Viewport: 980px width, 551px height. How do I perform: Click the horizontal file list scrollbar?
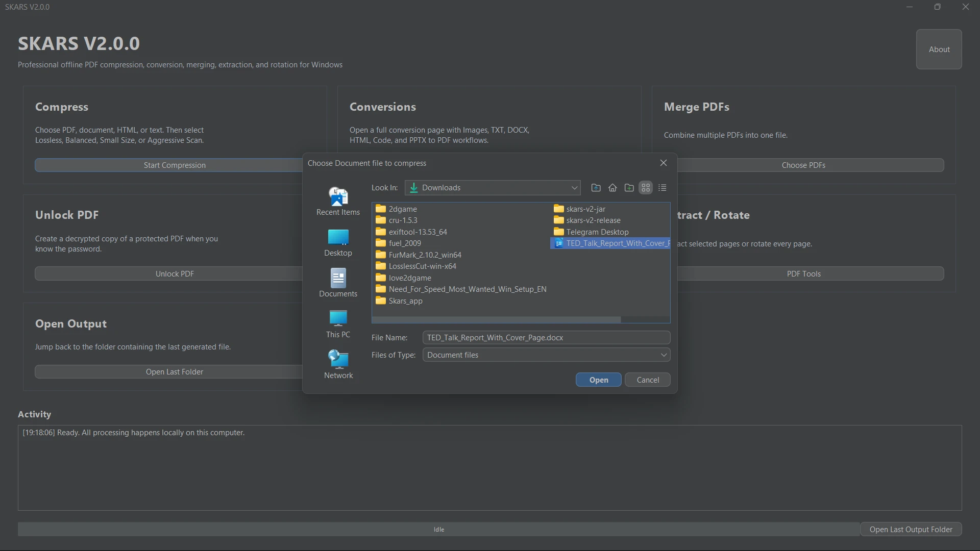pos(496,319)
